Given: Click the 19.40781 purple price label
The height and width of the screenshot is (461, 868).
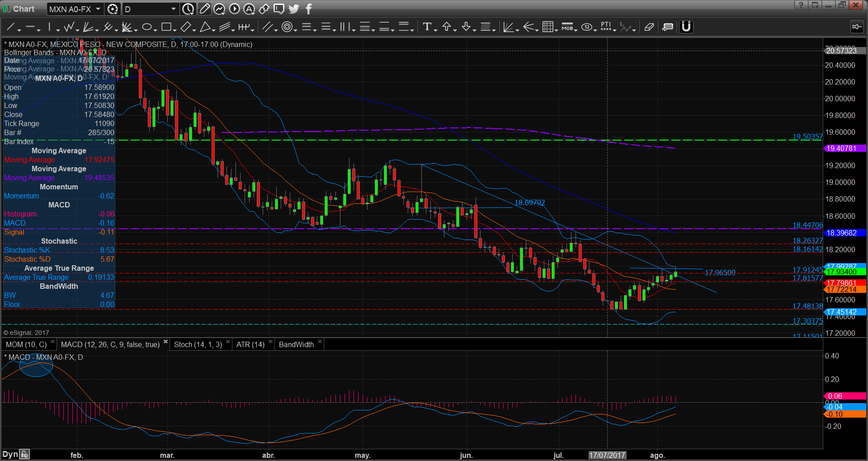Looking at the screenshot, I should [845, 148].
